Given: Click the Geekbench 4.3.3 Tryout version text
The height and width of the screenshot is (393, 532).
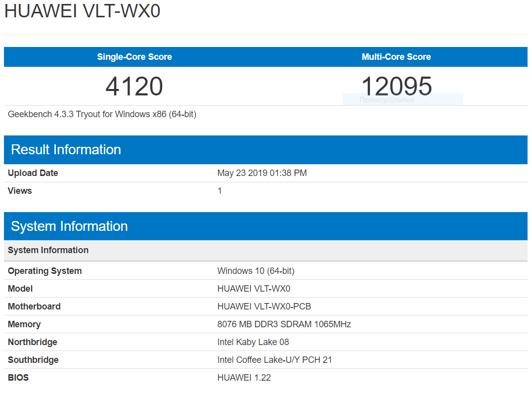Looking at the screenshot, I should [102, 114].
